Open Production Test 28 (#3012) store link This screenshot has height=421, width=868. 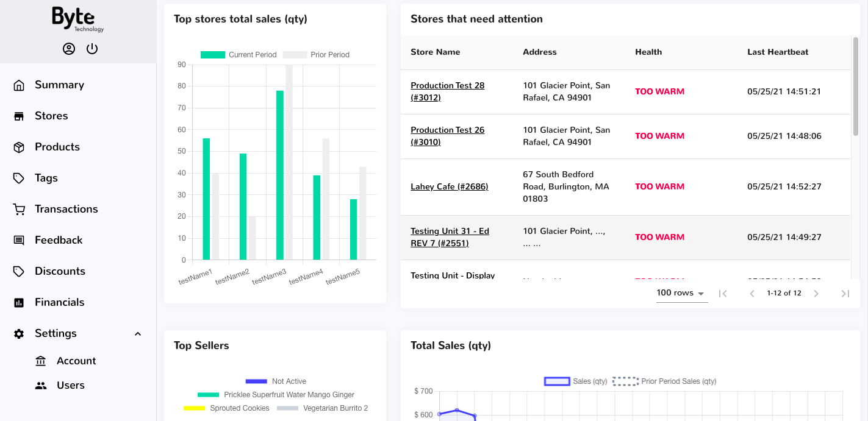point(447,91)
